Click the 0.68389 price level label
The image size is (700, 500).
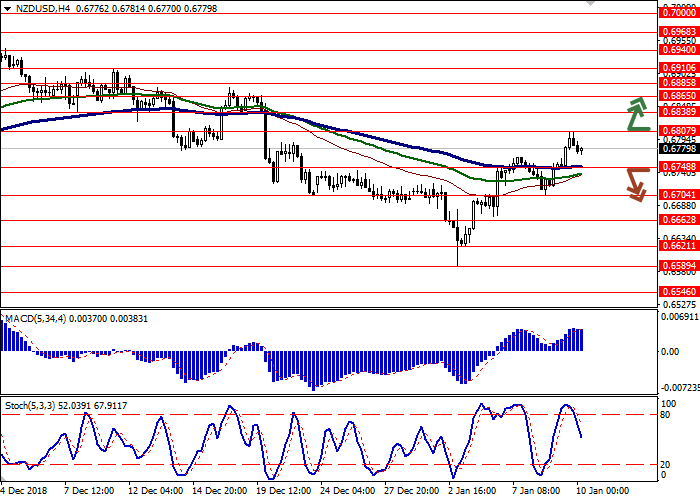678,112
